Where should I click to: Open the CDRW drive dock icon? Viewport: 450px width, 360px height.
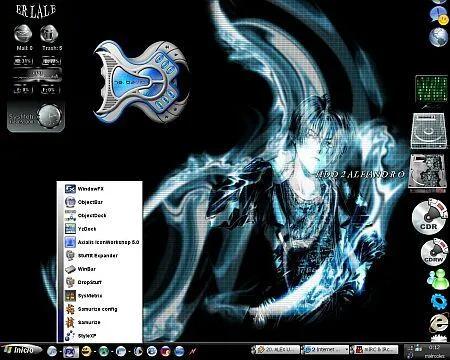pyautogui.click(x=434, y=252)
